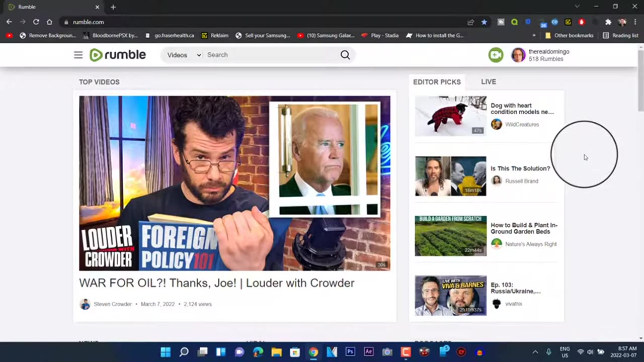This screenshot has width=644, height=362.
Task: Open Other bookmarks folder
Action: (x=570, y=36)
